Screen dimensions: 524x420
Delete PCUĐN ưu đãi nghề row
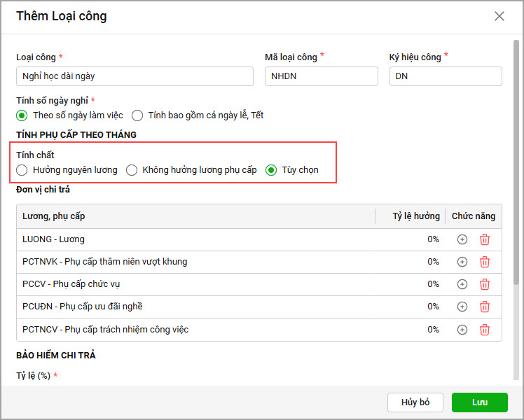pyautogui.click(x=485, y=307)
